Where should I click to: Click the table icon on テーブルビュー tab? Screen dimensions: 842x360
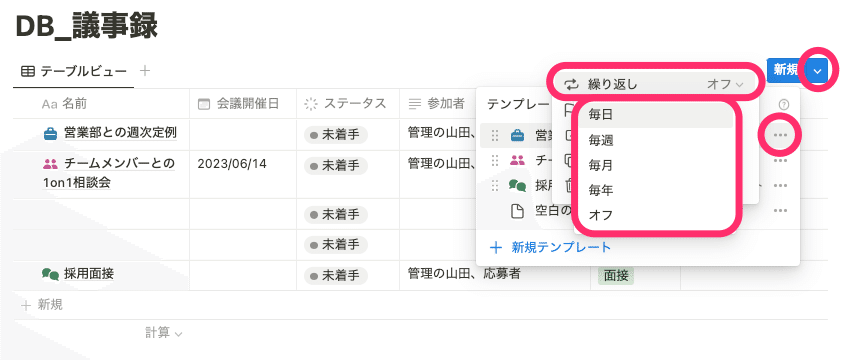click(28, 71)
